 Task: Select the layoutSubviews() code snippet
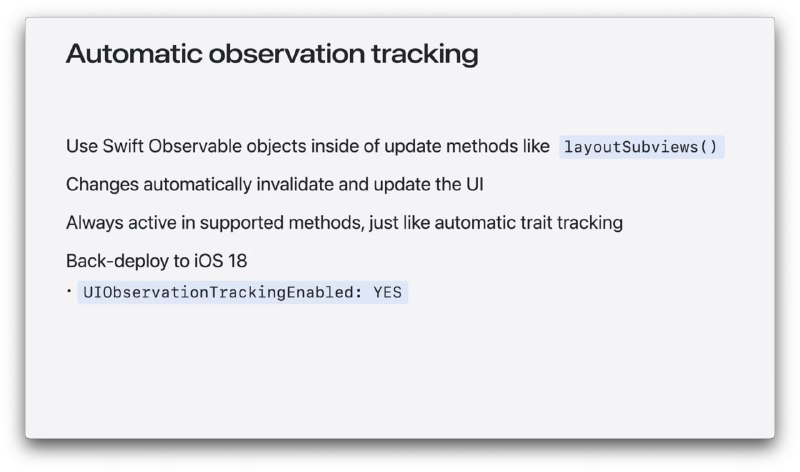point(641,147)
